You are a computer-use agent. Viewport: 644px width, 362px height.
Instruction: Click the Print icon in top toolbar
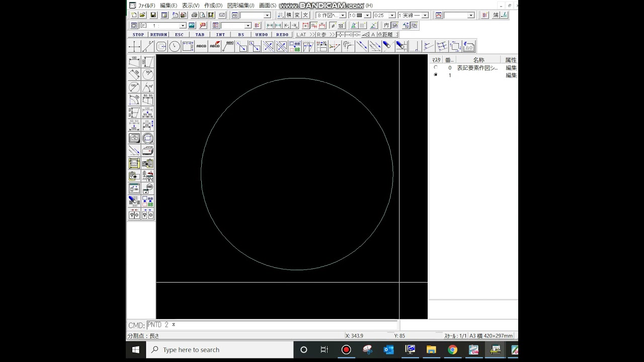(x=194, y=15)
